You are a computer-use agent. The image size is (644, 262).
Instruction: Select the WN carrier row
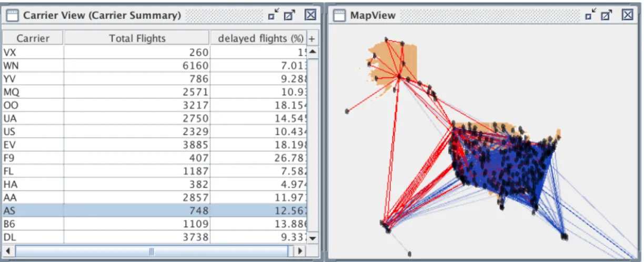155,65
